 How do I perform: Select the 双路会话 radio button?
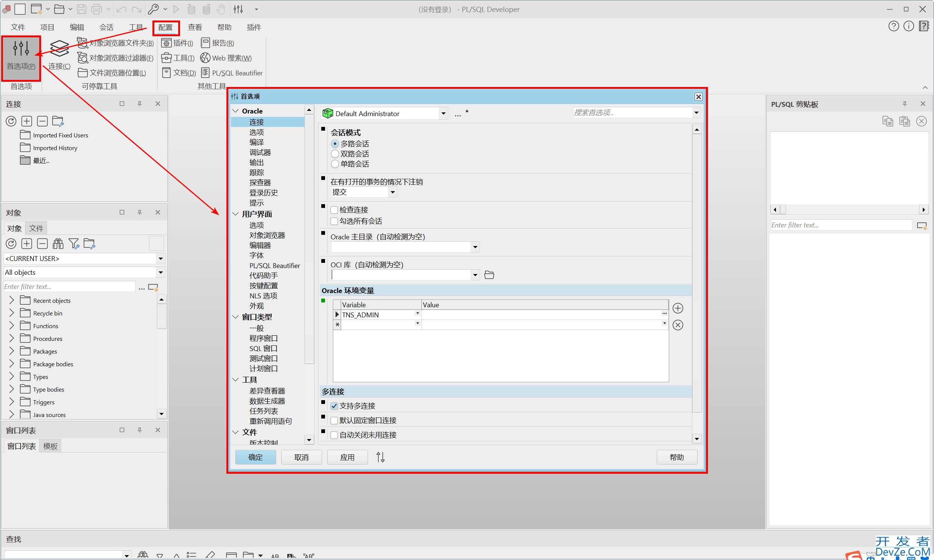click(335, 154)
